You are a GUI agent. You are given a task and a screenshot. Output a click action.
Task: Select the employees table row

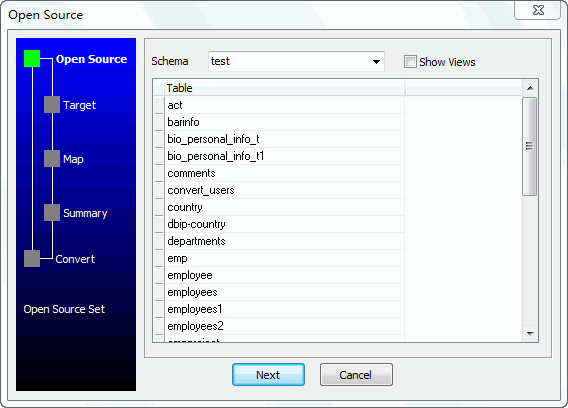284,292
